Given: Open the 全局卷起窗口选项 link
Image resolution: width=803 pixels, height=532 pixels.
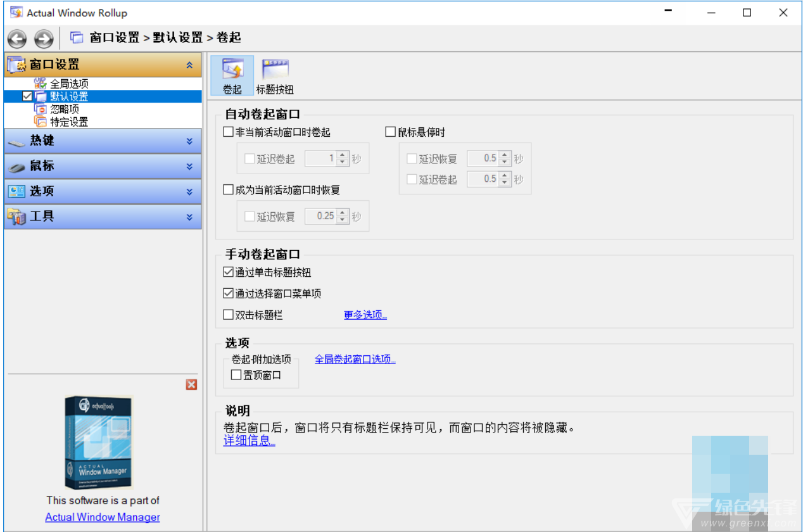Looking at the screenshot, I should [355, 359].
